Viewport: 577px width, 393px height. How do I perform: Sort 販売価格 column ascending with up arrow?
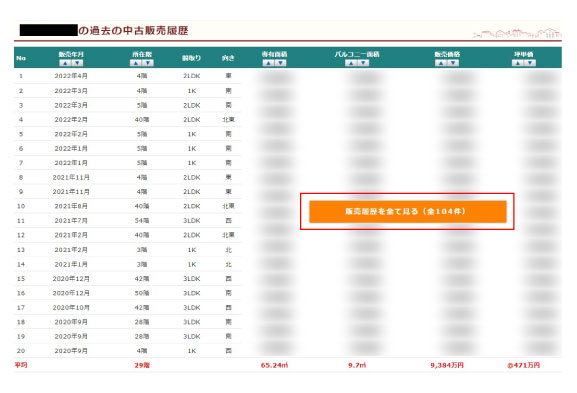tap(441, 63)
